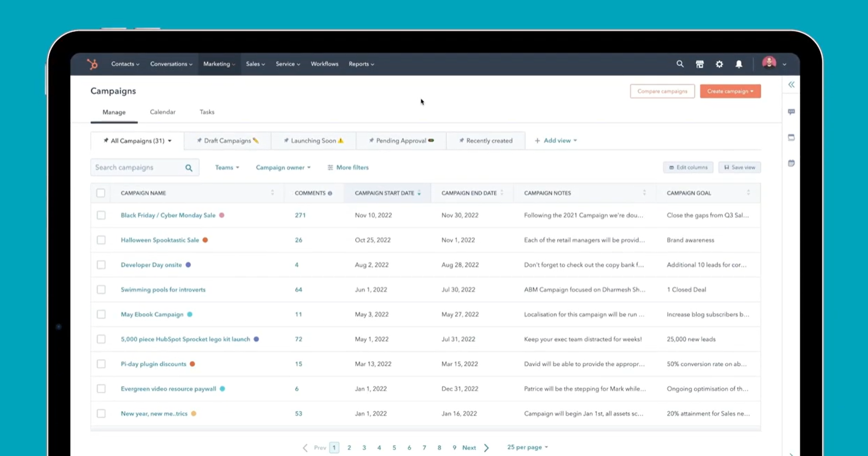Open Workflows in the top navigation
The height and width of the screenshot is (456, 868).
(324, 64)
